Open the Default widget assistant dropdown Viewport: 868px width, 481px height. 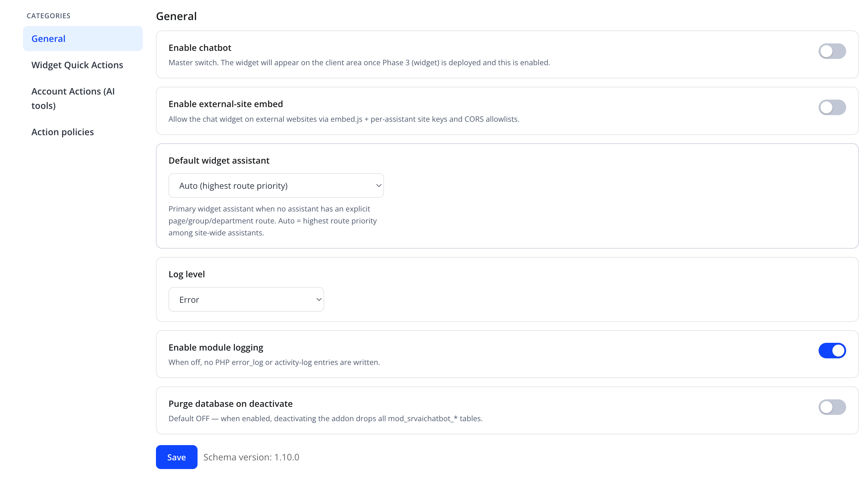click(276, 185)
